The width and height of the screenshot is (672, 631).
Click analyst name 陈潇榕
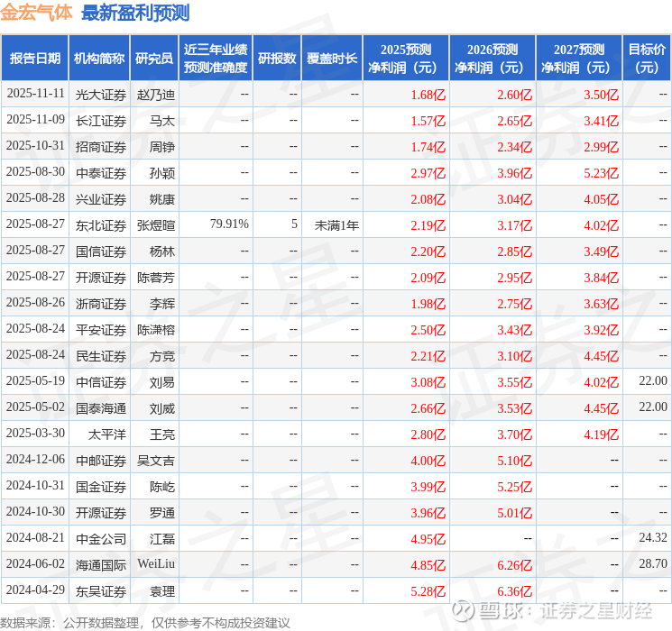pyautogui.click(x=156, y=330)
